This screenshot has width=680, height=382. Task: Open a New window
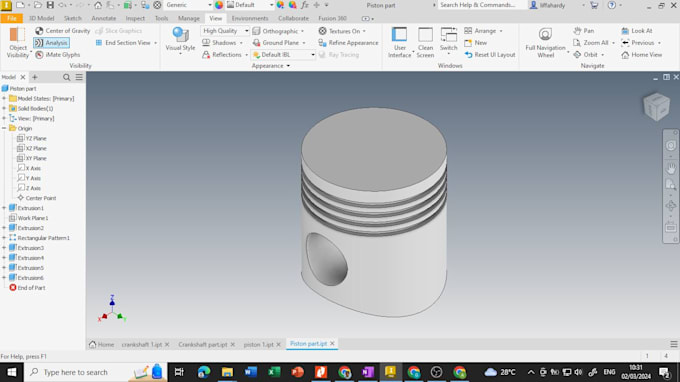(x=476, y=43)
